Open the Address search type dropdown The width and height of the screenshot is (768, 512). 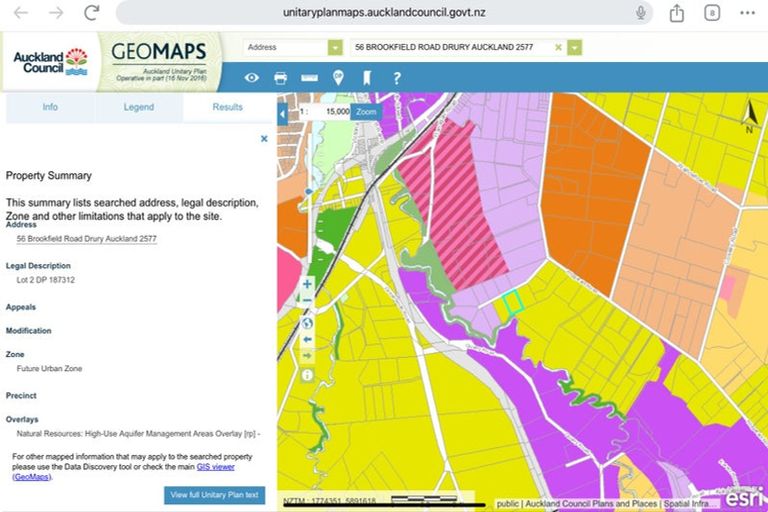pos(335,47)
